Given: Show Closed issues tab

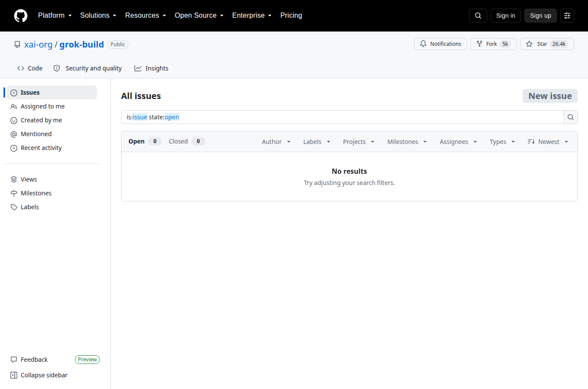Looking at the screenshot, I should 187,141.
